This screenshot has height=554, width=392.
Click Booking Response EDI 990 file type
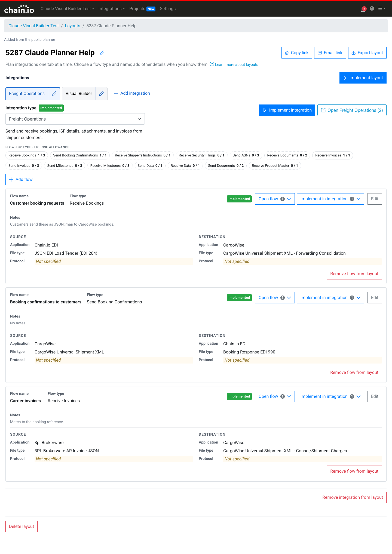[249, 352]
